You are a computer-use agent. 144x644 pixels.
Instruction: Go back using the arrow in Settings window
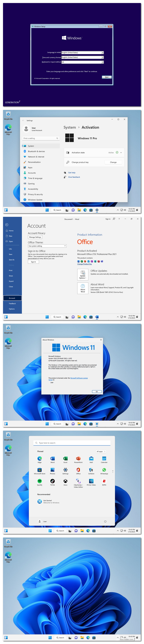(23, 121)
